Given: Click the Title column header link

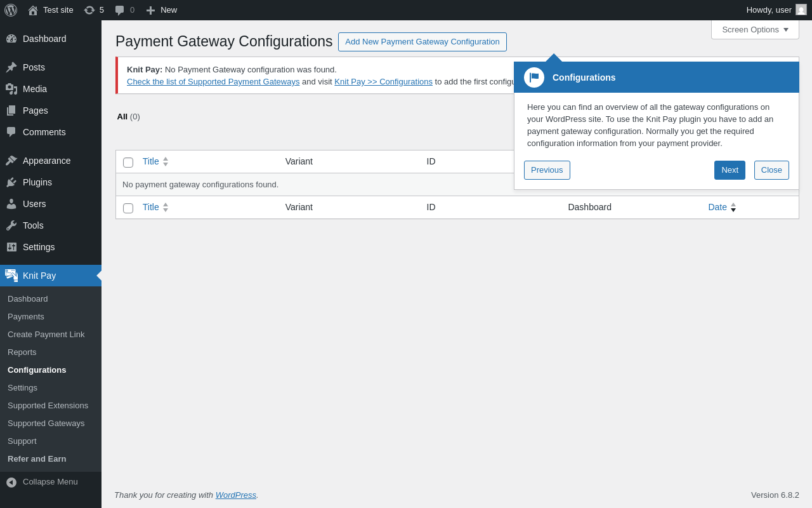Looking at the screenshot, I should point(150,162).
